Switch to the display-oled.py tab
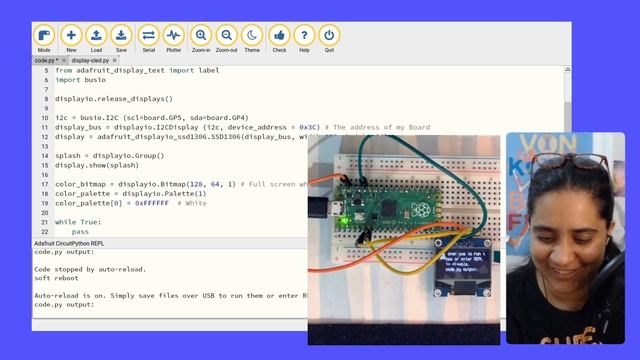The width and height of the screenshot is (640, 360). pos(90,60)
